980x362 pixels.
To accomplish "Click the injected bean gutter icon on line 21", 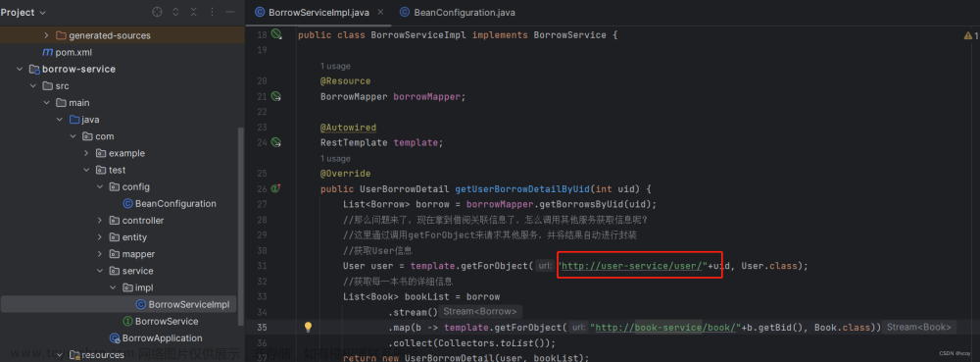I will [276, 96].
